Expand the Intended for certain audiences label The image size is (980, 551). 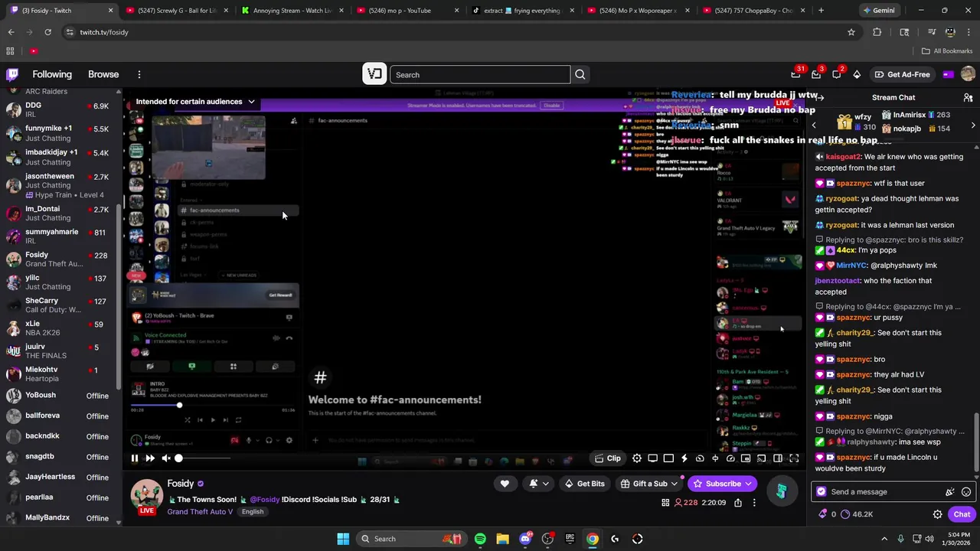(195, 101)
